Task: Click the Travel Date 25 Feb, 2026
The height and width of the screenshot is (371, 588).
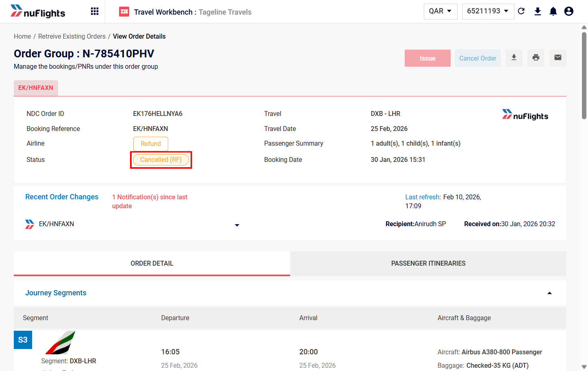Action: coord(389,129)
